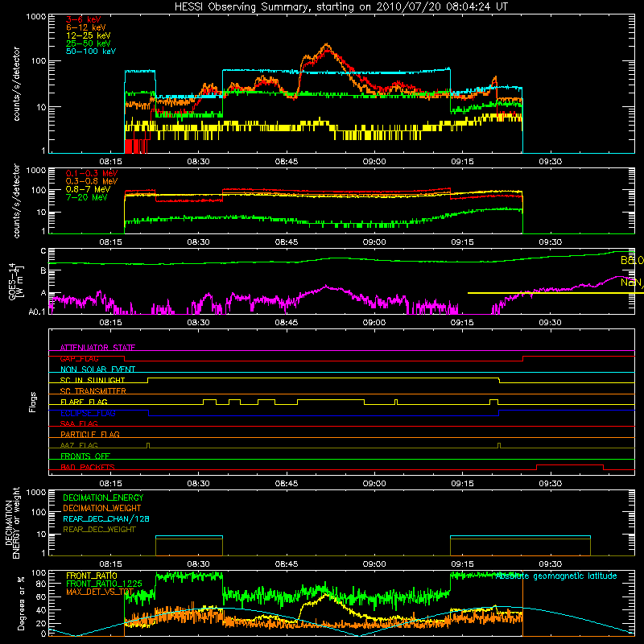Click 09:30 tick under the decimation panel
Viewport: 644px width, 644px height.
coord(550,564)
